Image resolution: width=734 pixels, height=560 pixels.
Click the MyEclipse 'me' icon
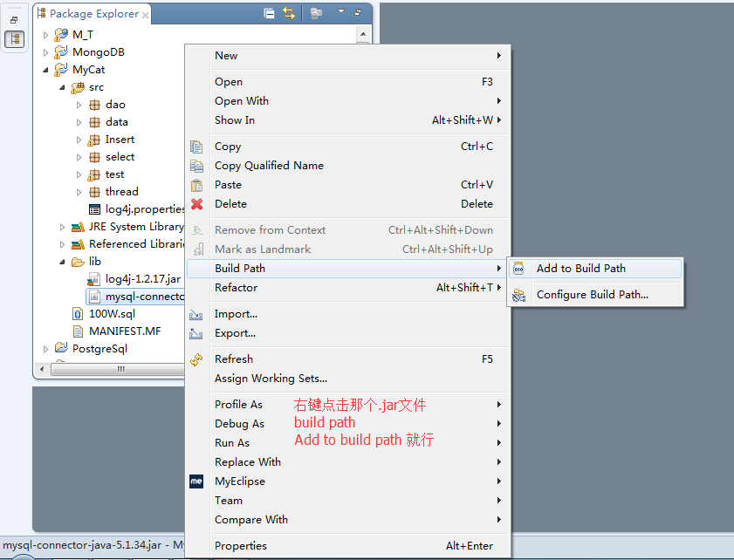click(196, 481)
